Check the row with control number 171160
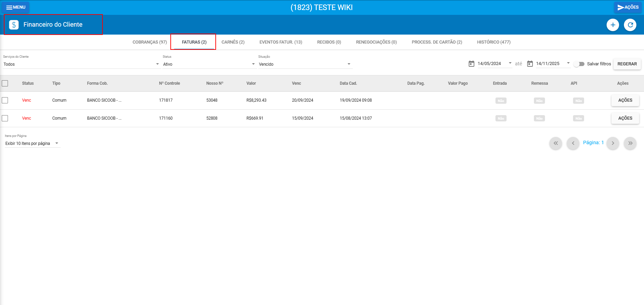Screen dimensions: 644x305 5,118
